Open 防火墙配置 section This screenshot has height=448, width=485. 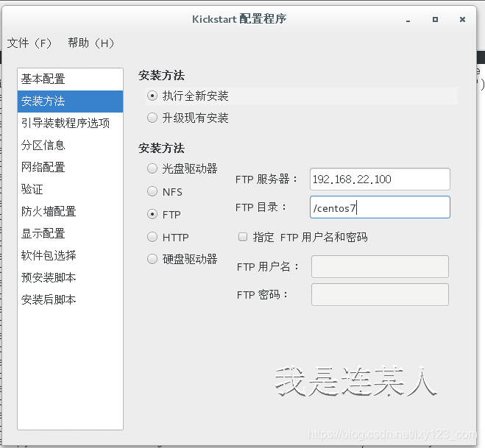tap(70, 211)
